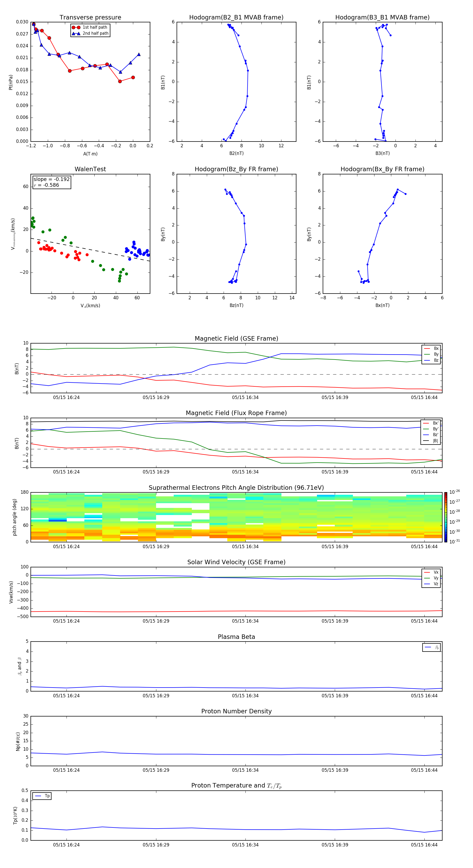Click 'Magnetic Field (GSE Frame)' title
Image resolution: width=473 pixels, height=868 pixels.
236,339
